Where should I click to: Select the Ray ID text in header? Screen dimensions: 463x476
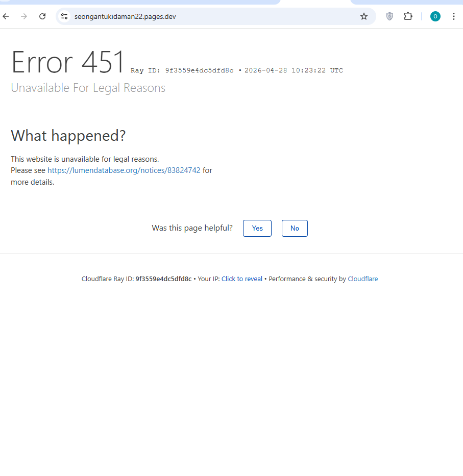click(x=182, y=70)
